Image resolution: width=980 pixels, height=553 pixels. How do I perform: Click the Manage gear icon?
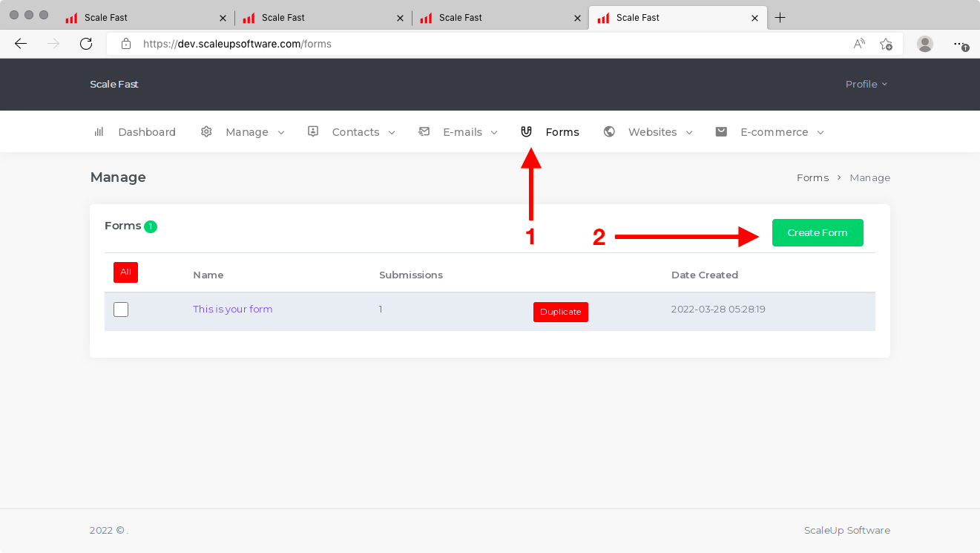pos(206,131)
